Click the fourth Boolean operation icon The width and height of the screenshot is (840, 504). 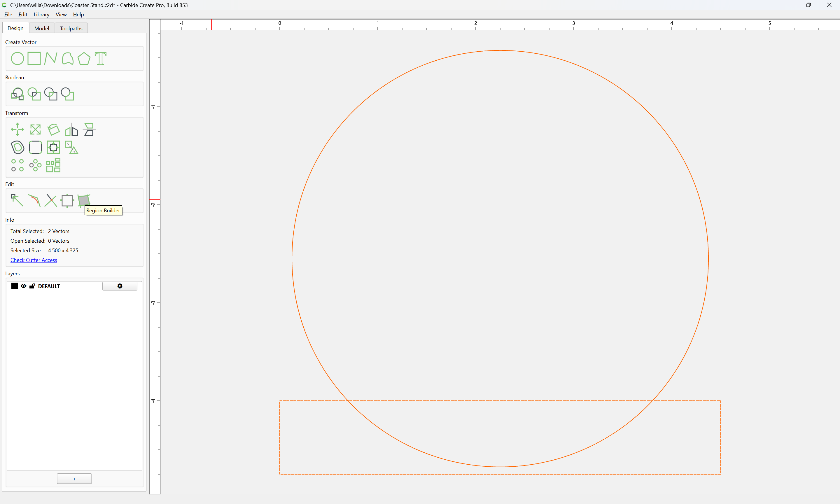pos(68,94)
